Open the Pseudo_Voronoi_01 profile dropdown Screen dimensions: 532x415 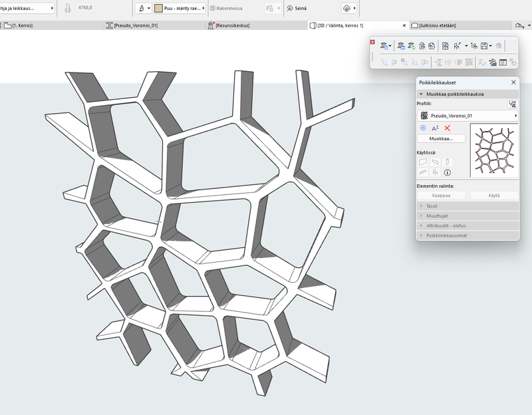[x=467, y=115]
